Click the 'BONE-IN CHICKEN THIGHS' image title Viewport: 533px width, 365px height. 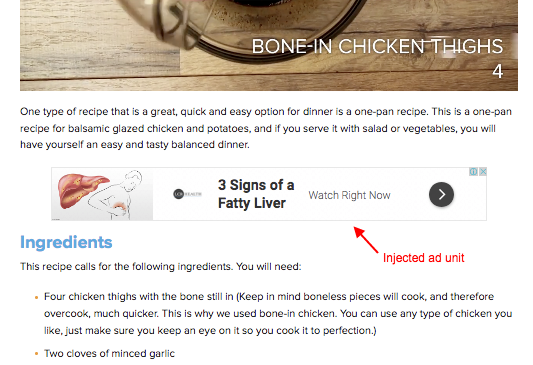(377, 47)
